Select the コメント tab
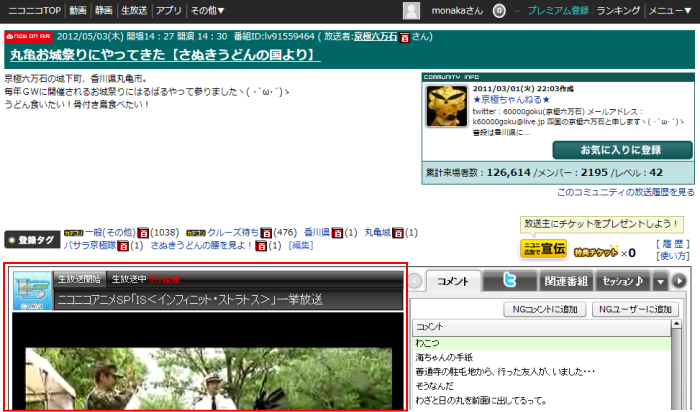 pyautogui.click(x=453, y=281)
